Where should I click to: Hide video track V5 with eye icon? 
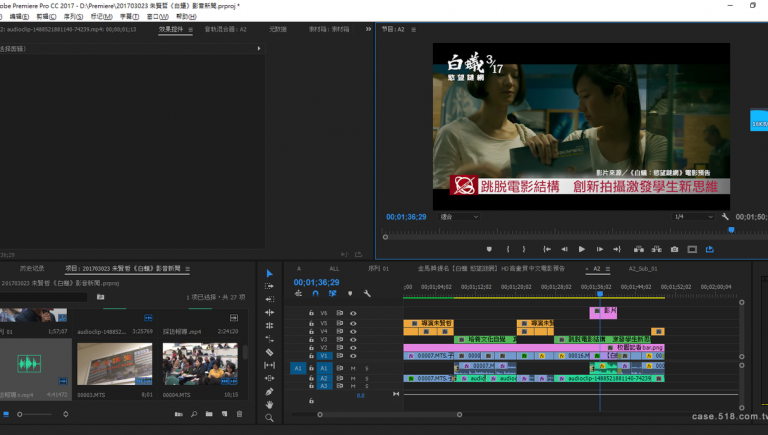[353, 323]
